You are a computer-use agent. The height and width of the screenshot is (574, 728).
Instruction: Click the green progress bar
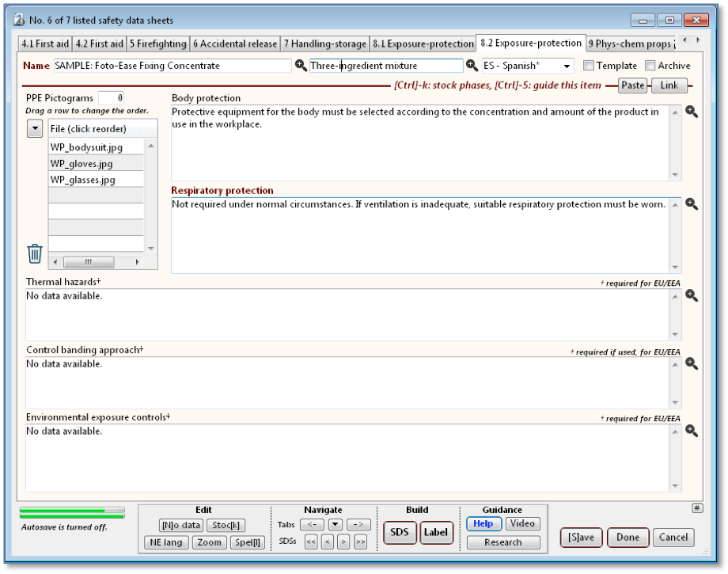tap(72, 513)
